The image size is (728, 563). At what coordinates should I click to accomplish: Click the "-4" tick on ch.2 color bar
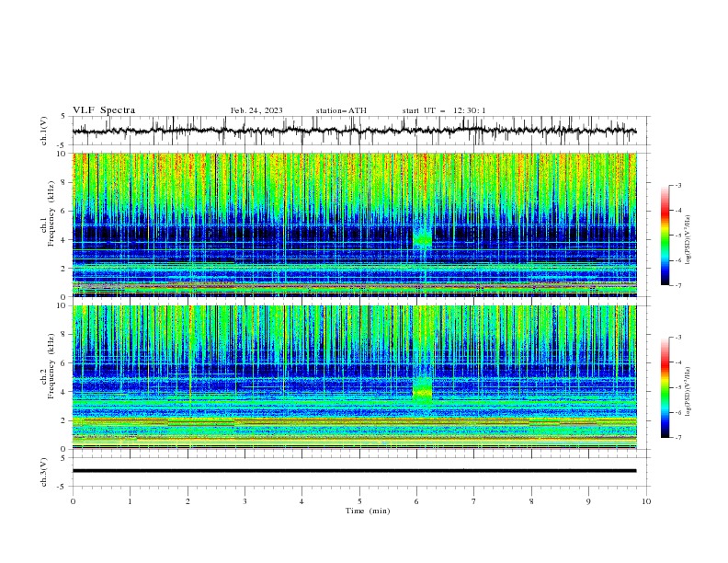[677, 362]
